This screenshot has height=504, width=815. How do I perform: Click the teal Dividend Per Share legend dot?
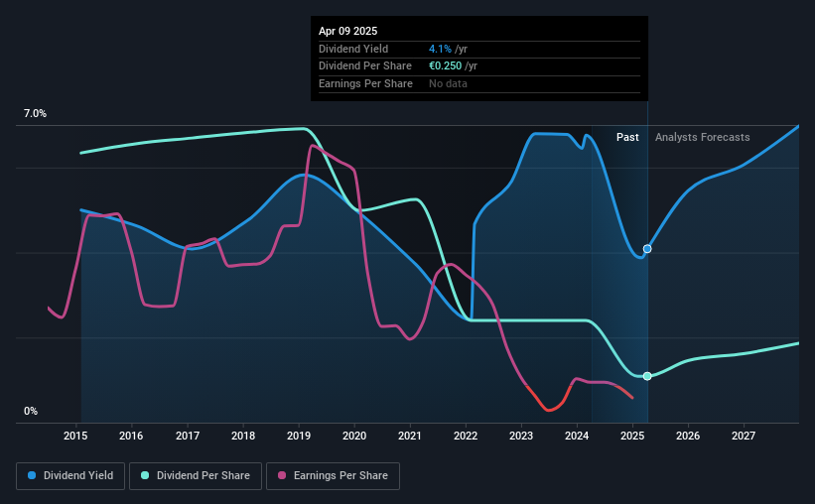coord(145,475)
